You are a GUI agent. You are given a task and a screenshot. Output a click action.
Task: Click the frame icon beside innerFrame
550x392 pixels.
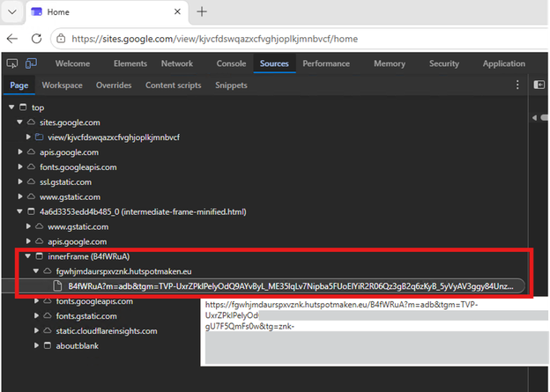tap(40, 256)
